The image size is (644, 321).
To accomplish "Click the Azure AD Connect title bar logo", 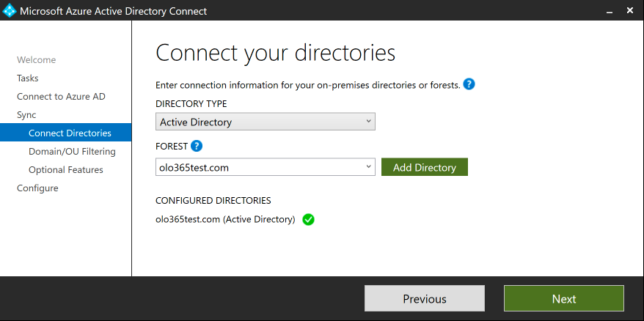I will (x=10, y=11).
